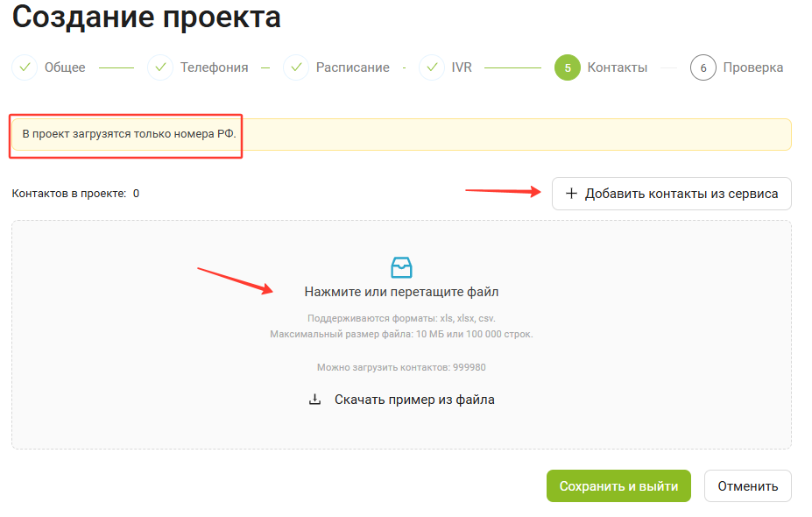
Task: Click the Телефония step checkmark icon
Action: coord(160,67)
